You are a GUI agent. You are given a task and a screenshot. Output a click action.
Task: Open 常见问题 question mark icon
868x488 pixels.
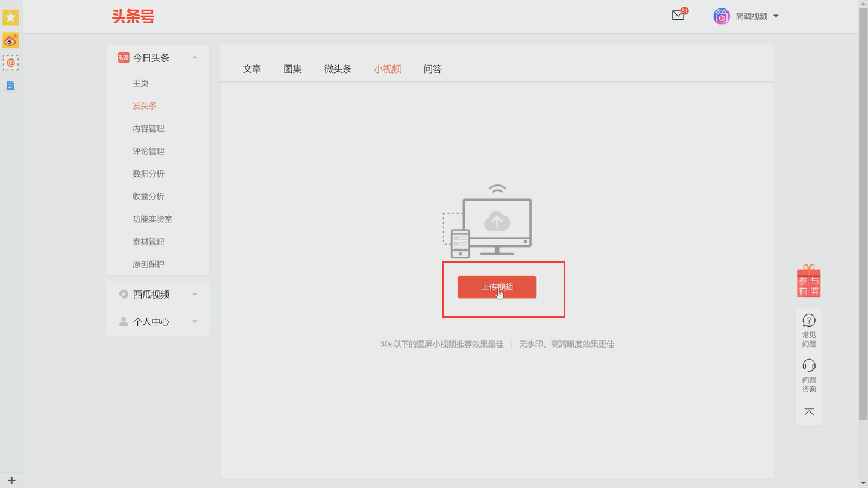click(809, 320)
